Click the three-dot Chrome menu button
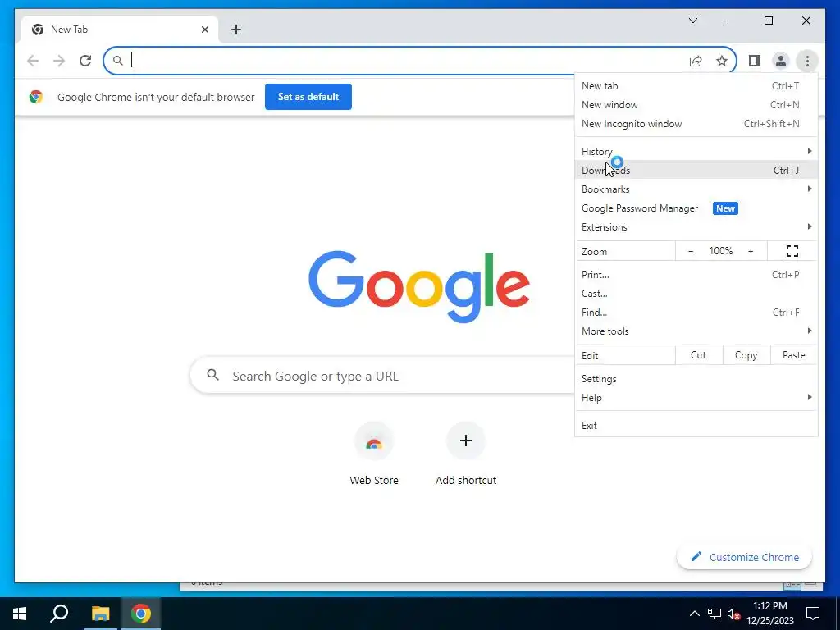The width and height of the screenshot is (840, 630). tap(807, 61)
